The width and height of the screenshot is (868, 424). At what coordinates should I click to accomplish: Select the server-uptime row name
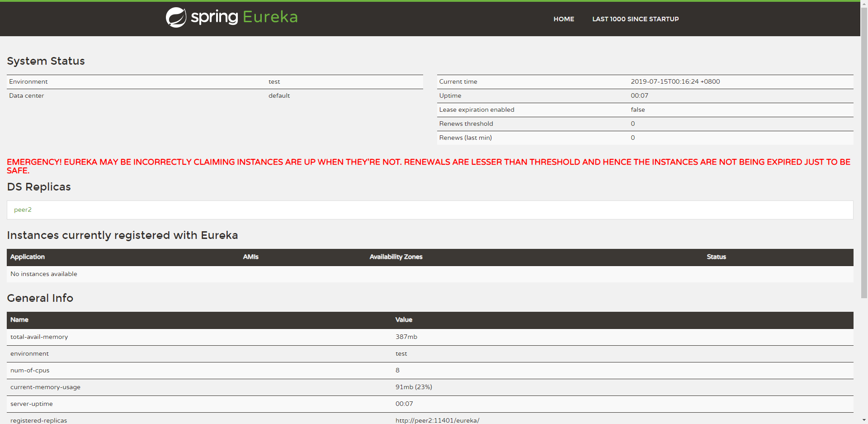(32, 404)
